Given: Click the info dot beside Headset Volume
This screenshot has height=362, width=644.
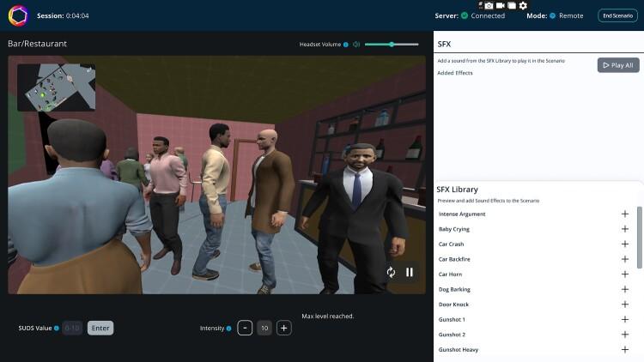Looking at the screenshot, I should tap(346, 44).
